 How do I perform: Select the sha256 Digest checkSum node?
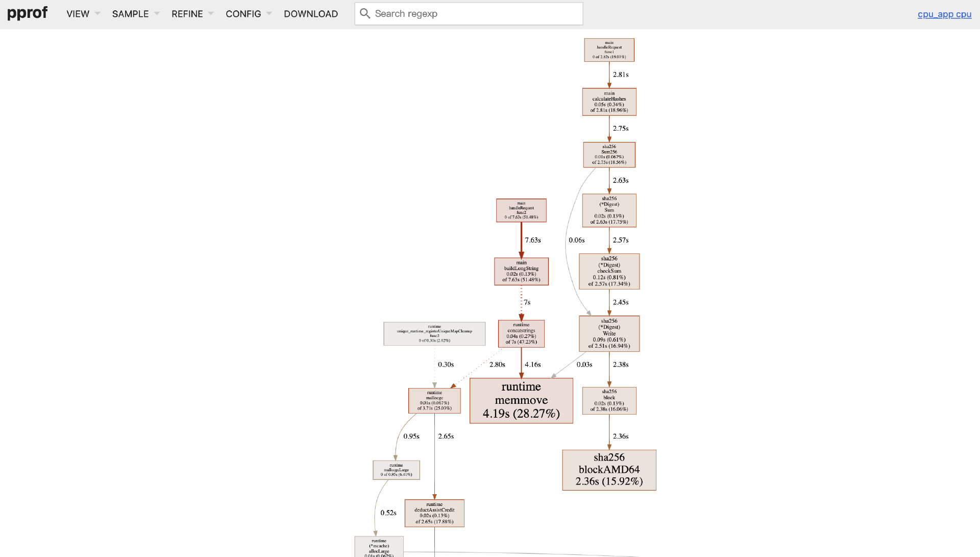pos(608,271)
